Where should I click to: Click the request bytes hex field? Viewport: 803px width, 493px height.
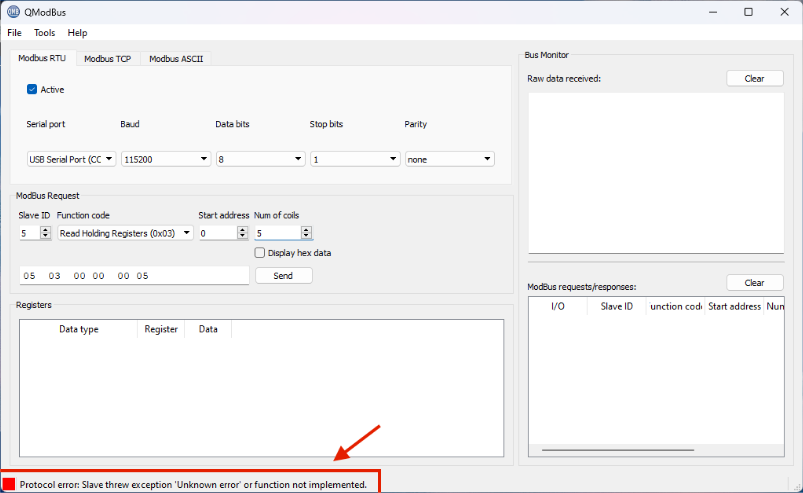pos(134,275)
